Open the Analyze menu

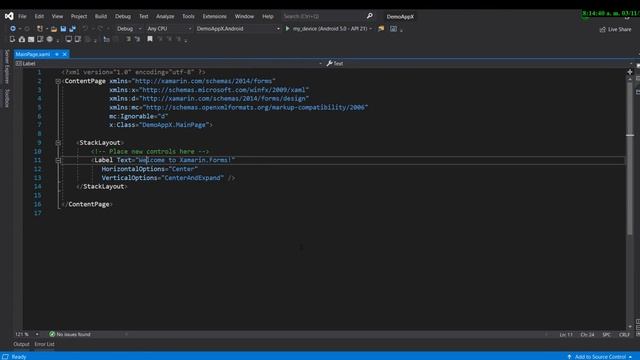(x=165, y=16)
